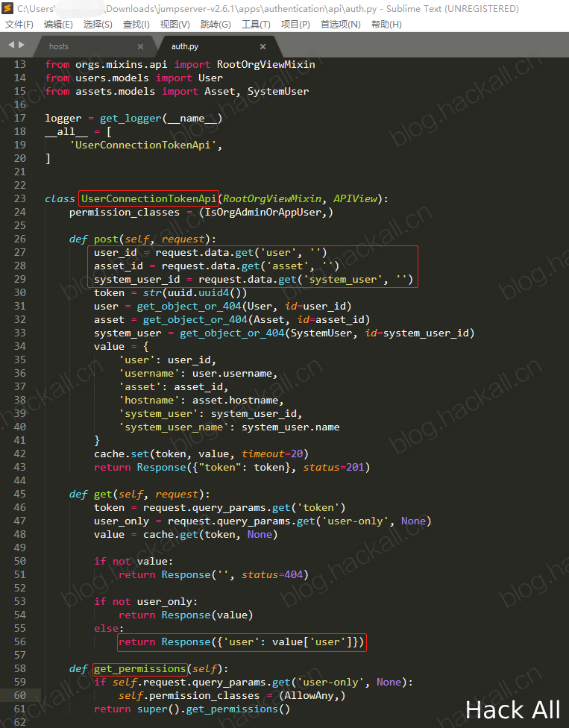
Task: Place cursor on UserConnectionTokenApi class name
Action: coord(148,198)
